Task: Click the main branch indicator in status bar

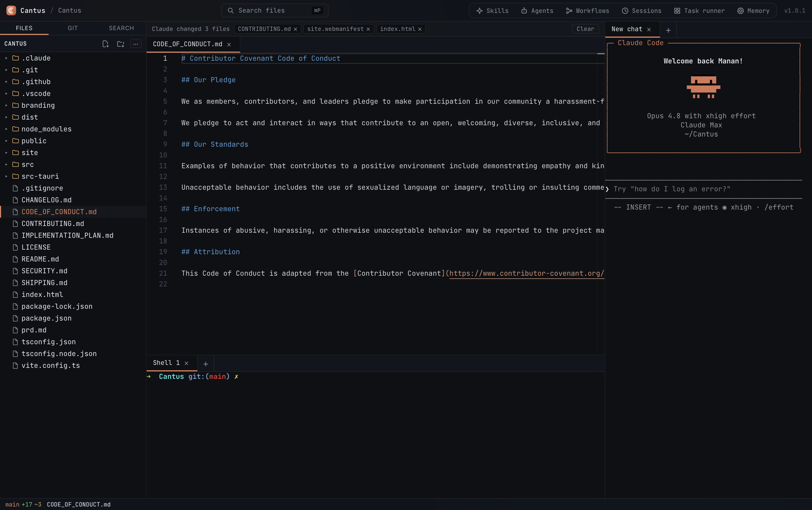Action: pos(12,504)
